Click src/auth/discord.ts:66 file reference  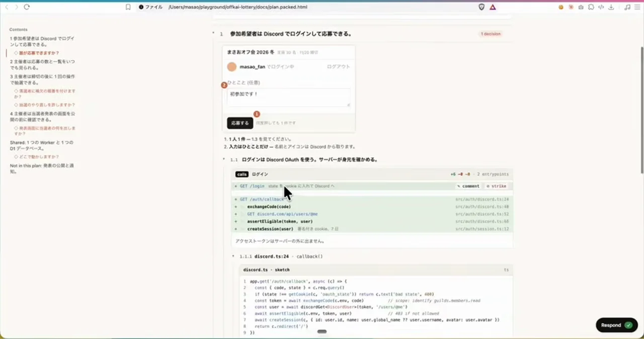pyautogui.click(x=482, y=221)
